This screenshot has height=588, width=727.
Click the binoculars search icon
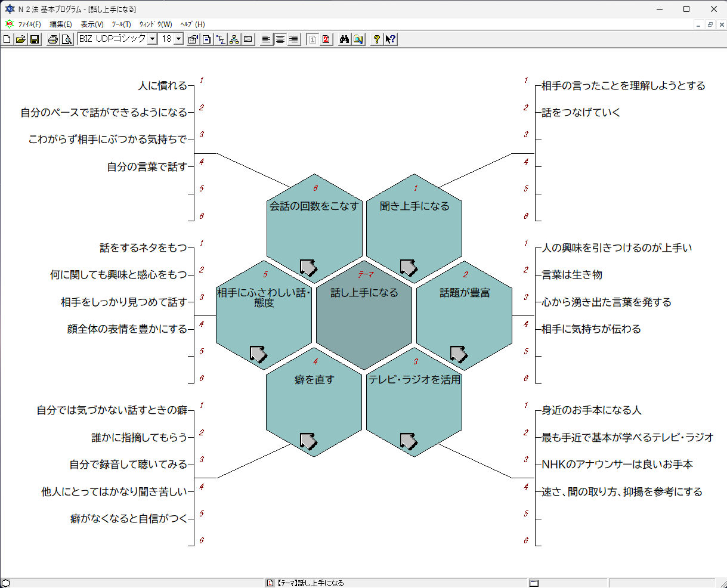coord(344,39)
